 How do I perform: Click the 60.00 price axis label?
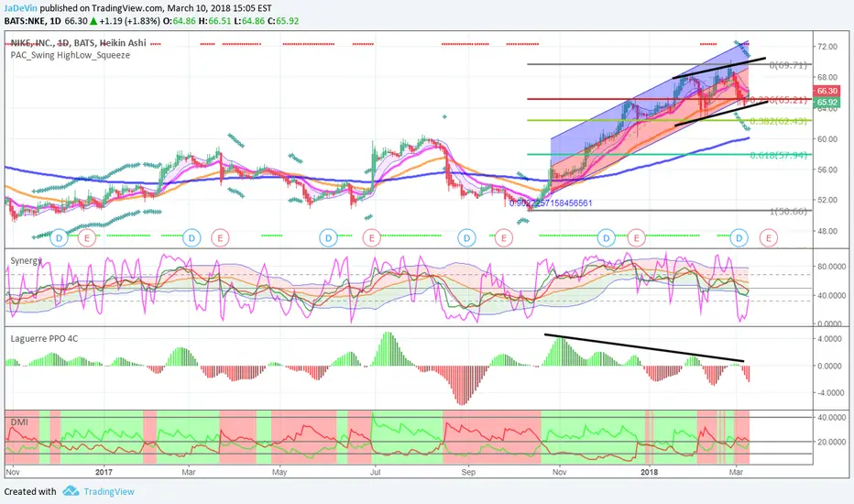point(827,139)
